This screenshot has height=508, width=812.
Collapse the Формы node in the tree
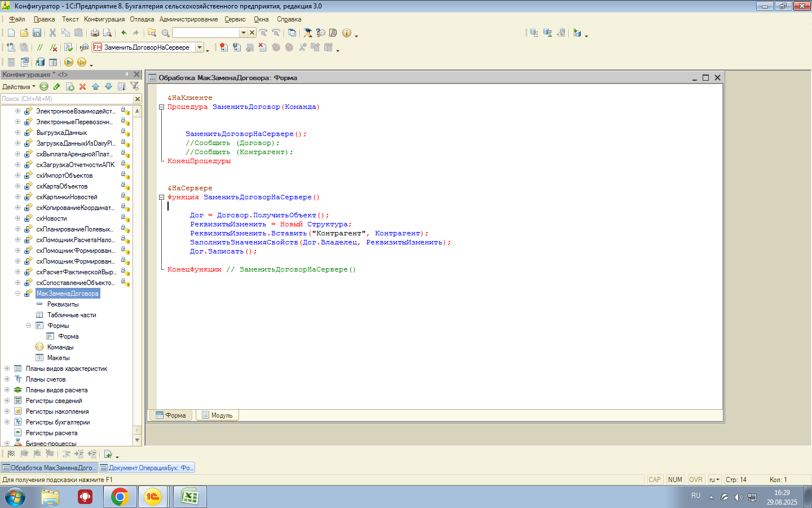point(28,326)
